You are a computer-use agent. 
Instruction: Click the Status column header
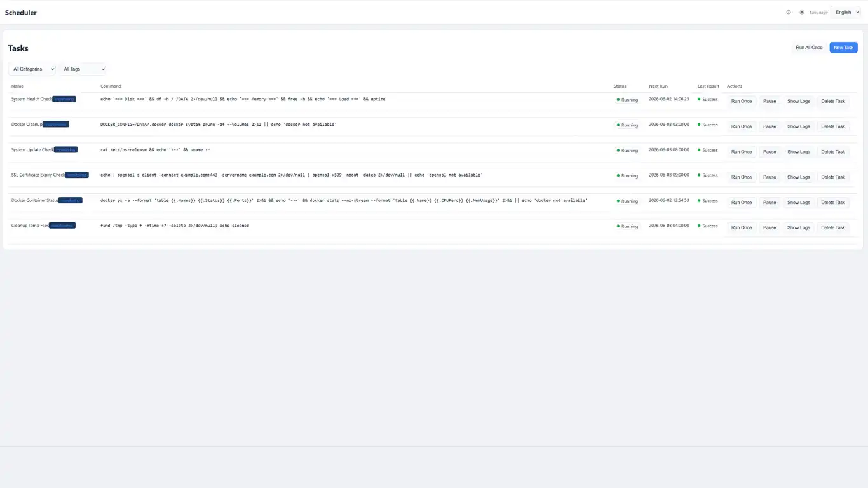click(620, 86)
